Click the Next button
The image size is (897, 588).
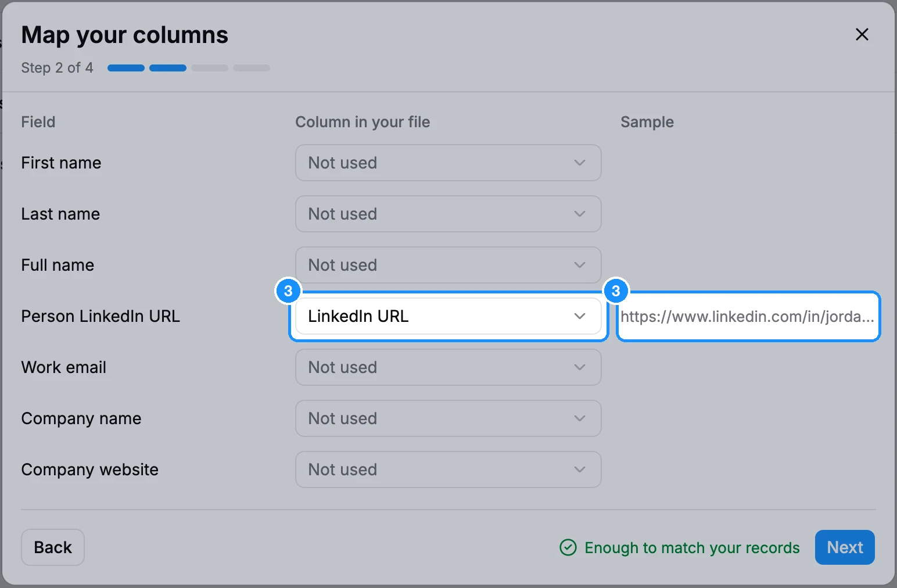tap(845, 547)
